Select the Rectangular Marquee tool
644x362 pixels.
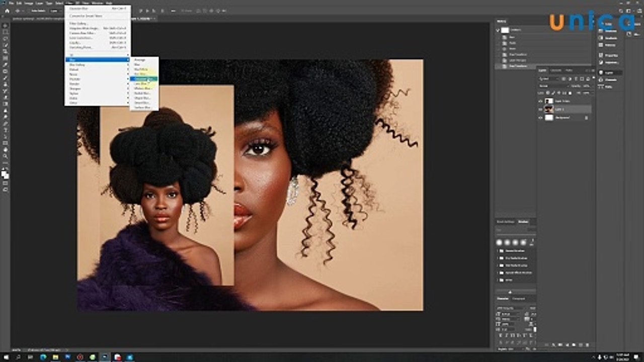(x=6, y=31)
